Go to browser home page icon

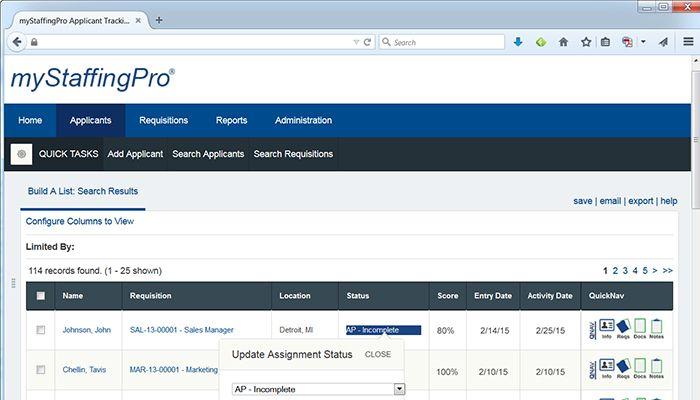point(563,42)
